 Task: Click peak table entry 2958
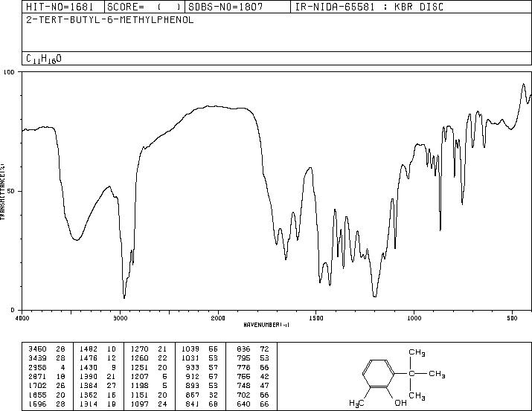tap(37, 367)
